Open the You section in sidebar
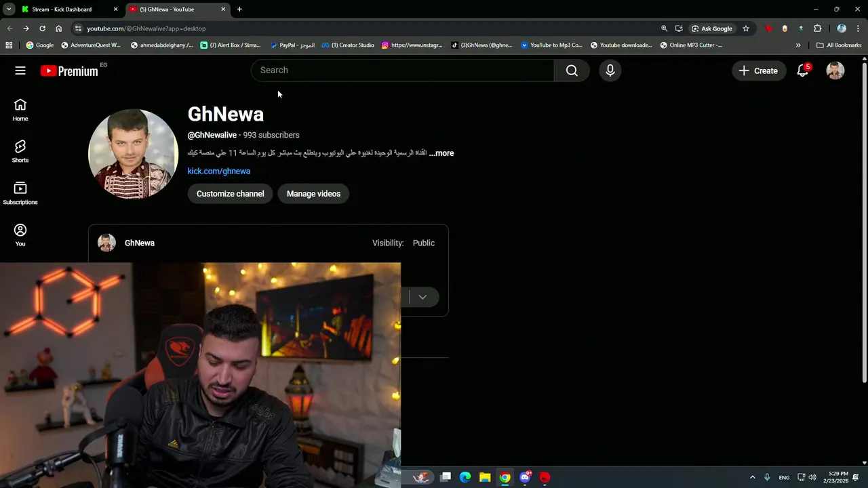The image size is (868, 488). (20, 235)
